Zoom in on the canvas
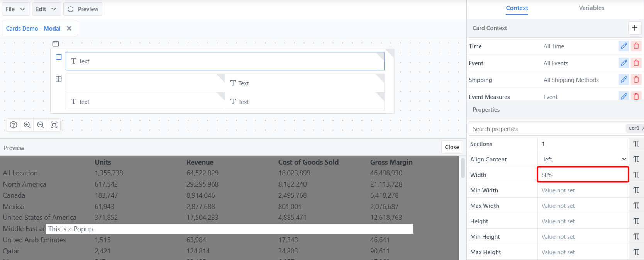This screenshot has width=644, height=260. click(x=27, y=125)
